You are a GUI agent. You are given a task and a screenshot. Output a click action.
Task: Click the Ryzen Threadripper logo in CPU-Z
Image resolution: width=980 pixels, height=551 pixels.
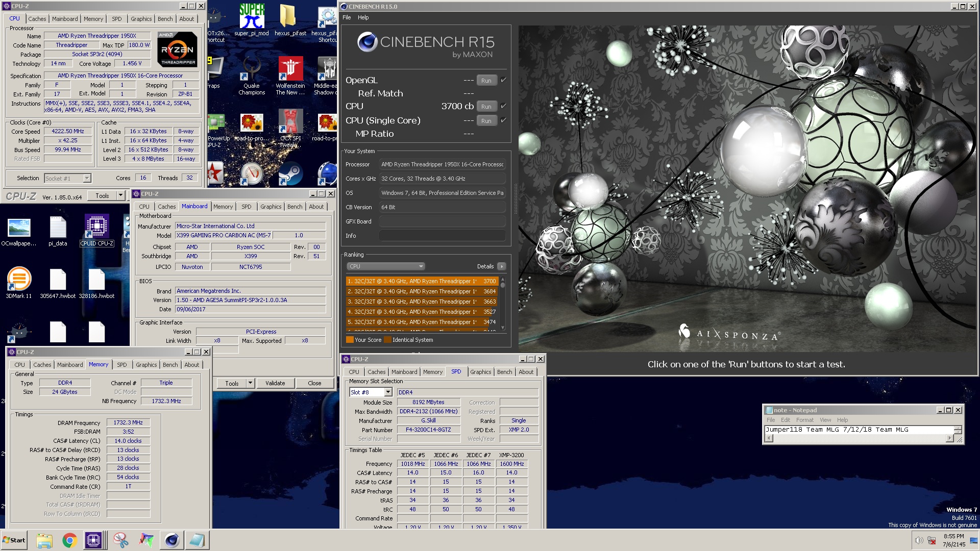177,49
